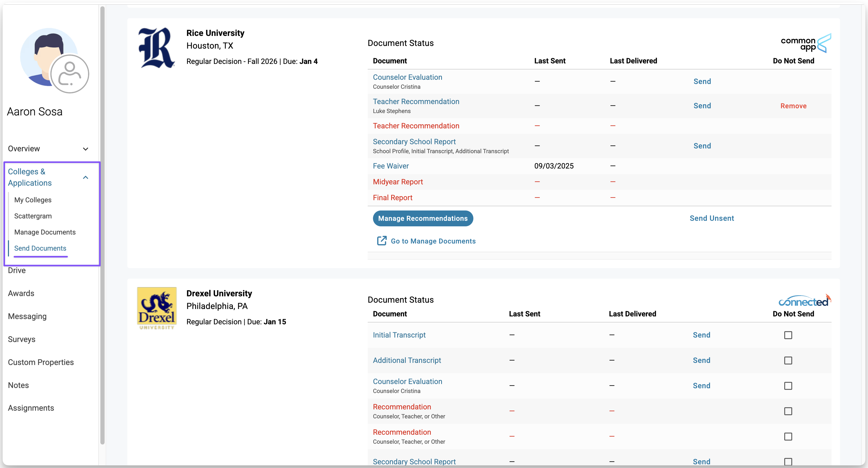
Task: Expand the Overview menu chevron
Action: click(86, 149)
